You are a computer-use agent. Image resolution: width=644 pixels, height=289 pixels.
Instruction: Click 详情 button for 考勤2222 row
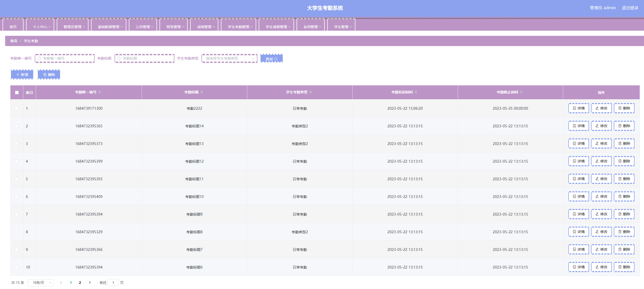[x=579, y=108]
